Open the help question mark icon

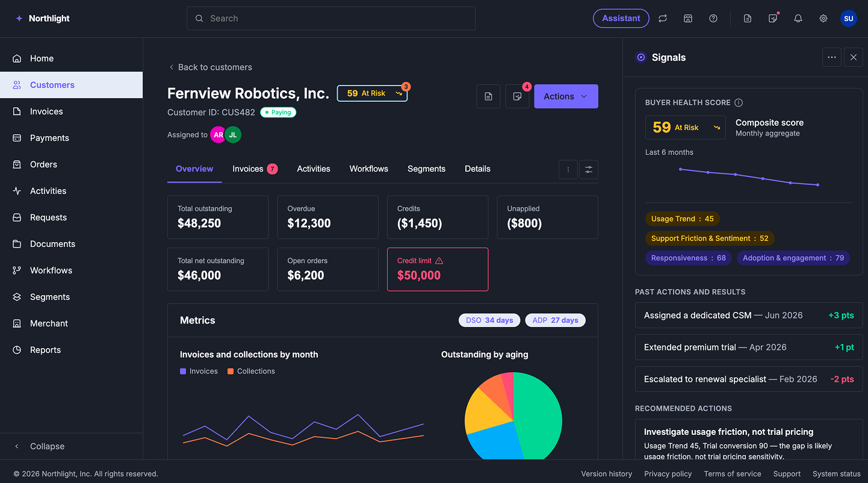coord(713,19)
